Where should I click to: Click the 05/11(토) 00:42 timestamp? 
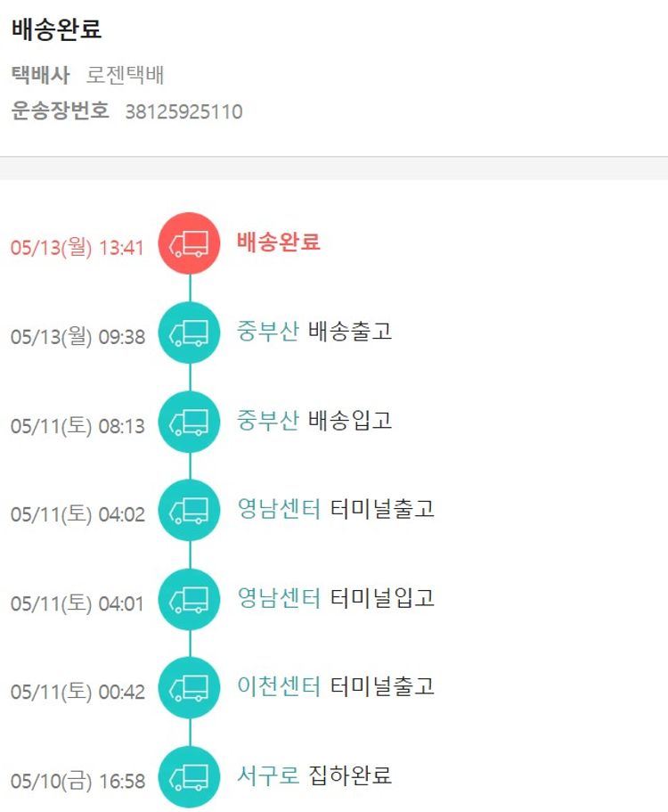[77, 693]
